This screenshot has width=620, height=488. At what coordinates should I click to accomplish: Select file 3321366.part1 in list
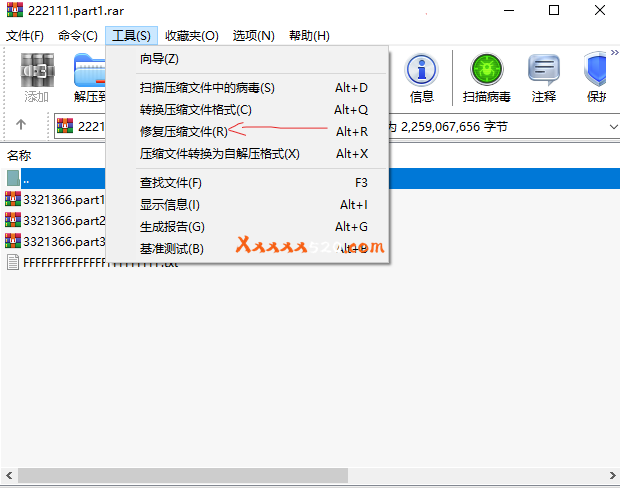(x=63, y=200)
